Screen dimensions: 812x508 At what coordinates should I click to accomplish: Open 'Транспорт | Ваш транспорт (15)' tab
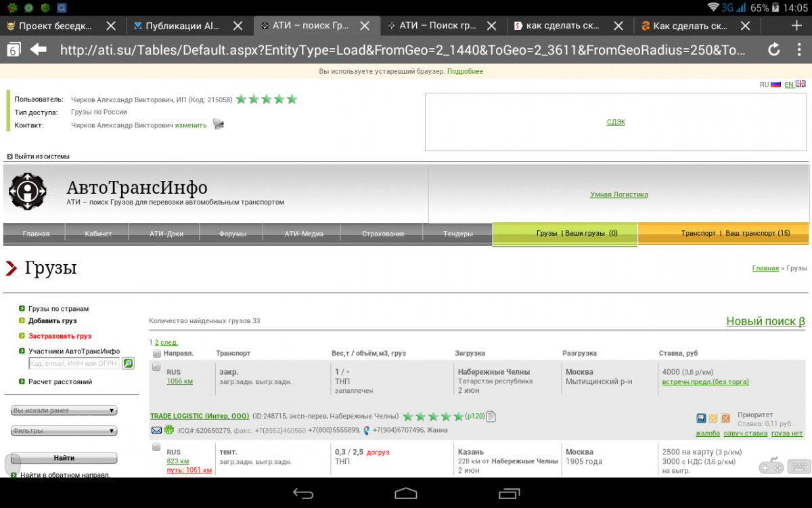click(x=724, y=233)
